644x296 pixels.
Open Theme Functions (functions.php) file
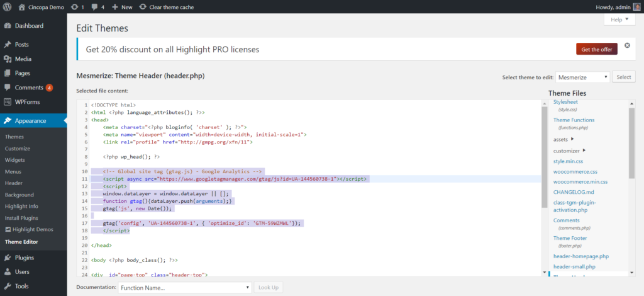tap(574, 120)
